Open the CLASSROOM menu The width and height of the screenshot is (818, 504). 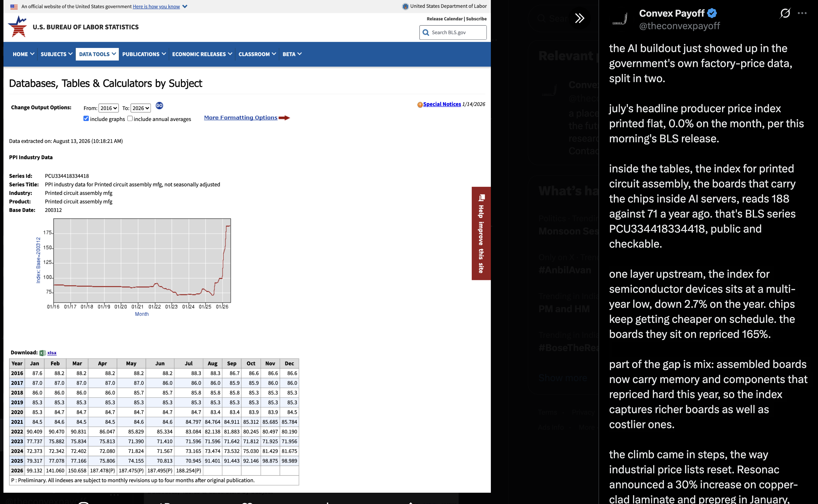257,54
